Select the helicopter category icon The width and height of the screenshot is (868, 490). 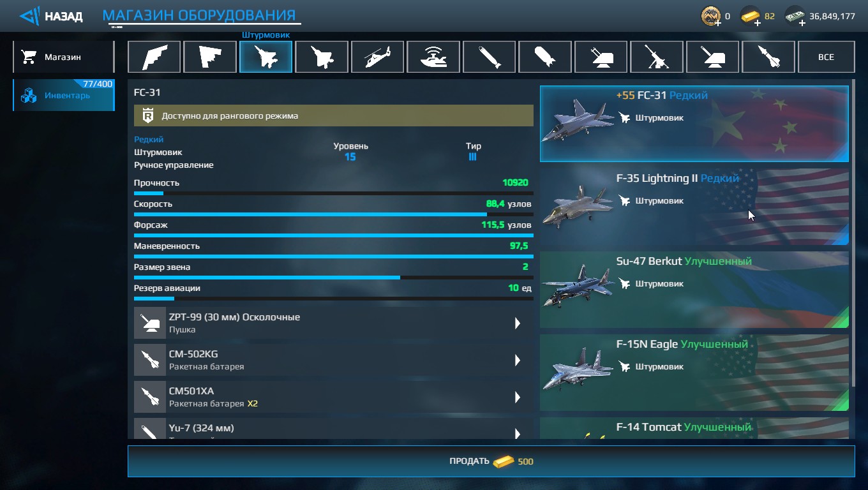click(377, 57)
